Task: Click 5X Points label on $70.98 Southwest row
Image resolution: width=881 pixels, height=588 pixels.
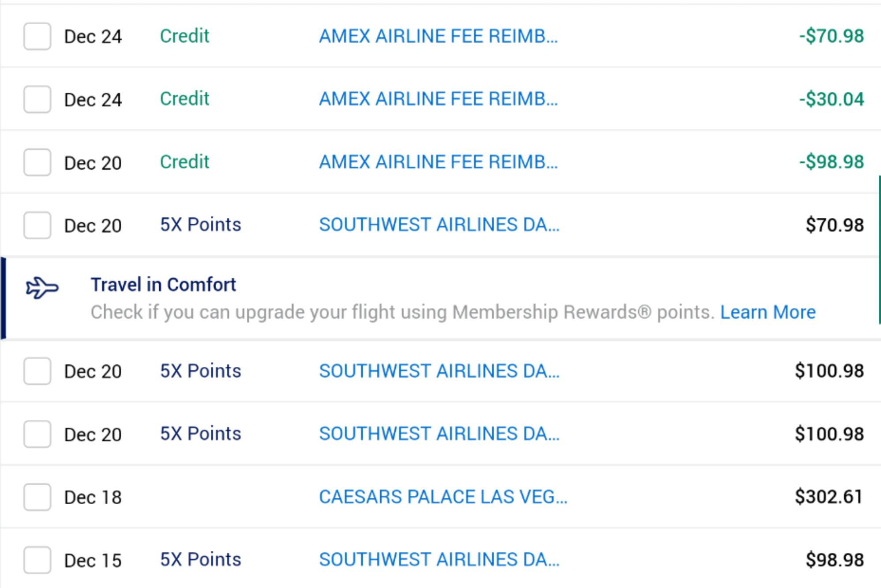Action: point(200,225)
